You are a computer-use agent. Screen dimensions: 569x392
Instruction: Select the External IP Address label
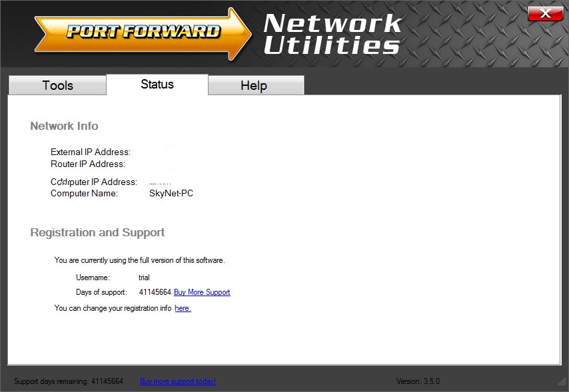[91, 152]
